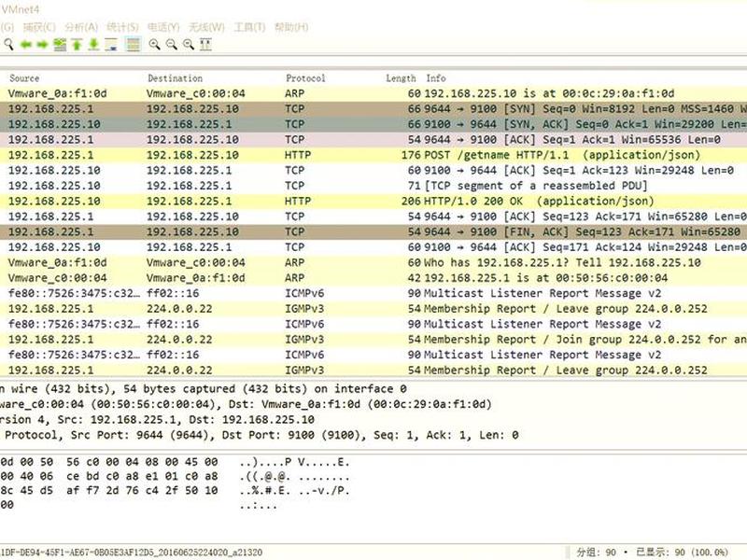
Task: Click the status bar 已显示: 90 (100.0%)
Action: (x=682, y=553)
